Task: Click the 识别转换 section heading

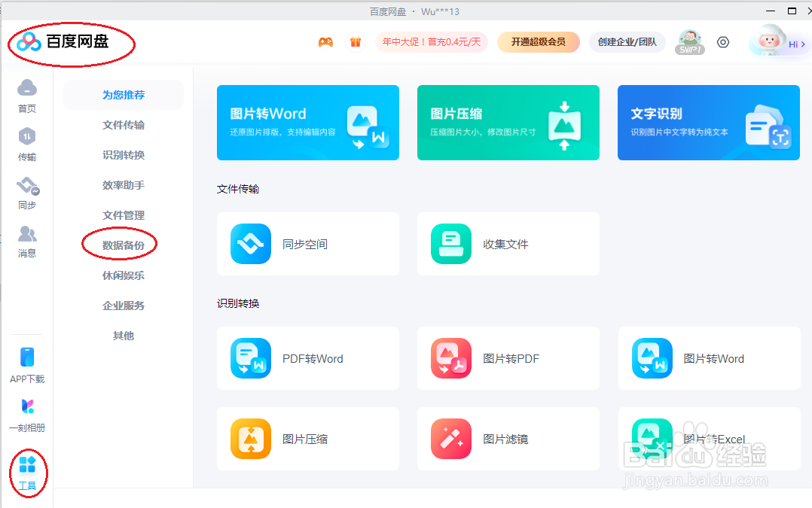Action: pos(238,303)
